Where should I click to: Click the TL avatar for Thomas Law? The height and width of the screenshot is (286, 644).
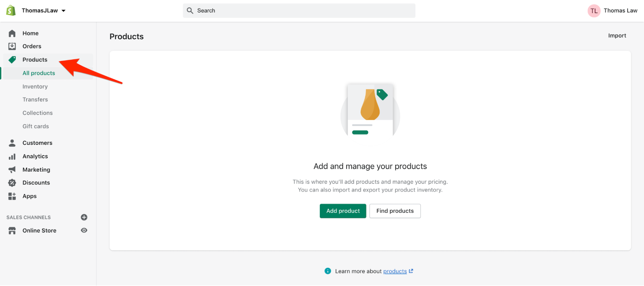[594, 11]
